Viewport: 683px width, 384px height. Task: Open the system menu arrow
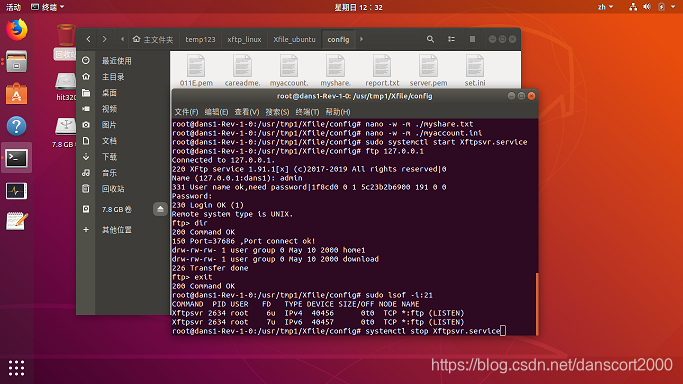coord(673,7)
